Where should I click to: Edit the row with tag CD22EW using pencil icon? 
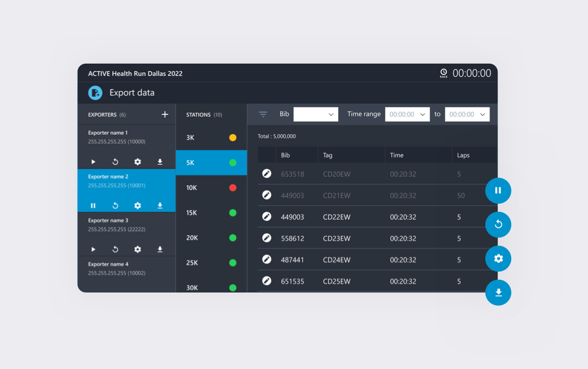pyautogui.click(x=266, y=217)
